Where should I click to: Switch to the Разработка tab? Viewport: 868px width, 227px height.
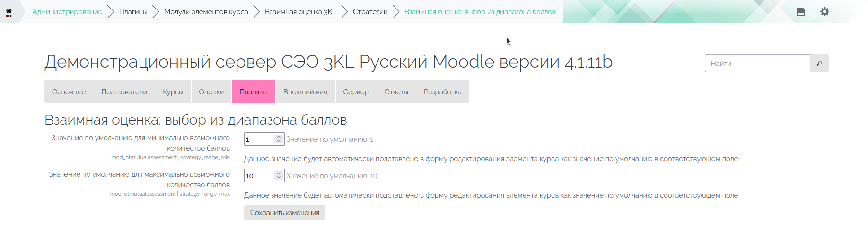click(443, 91)
